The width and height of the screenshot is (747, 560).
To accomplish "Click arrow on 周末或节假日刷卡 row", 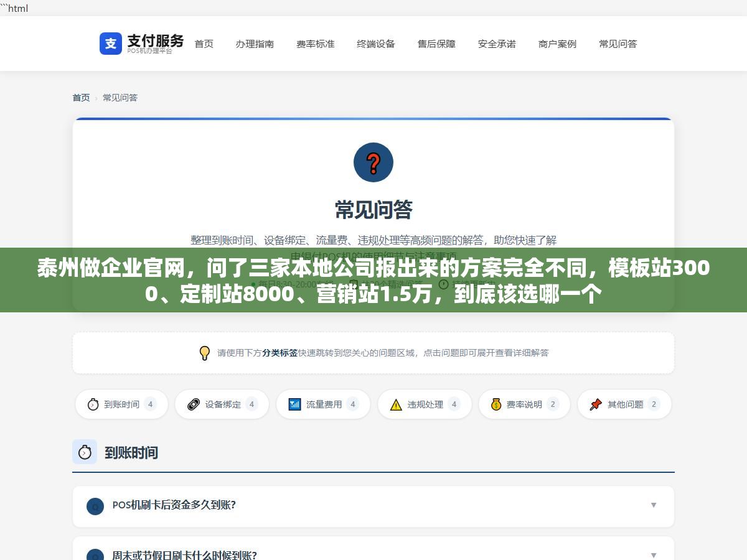I will (654, 555).
